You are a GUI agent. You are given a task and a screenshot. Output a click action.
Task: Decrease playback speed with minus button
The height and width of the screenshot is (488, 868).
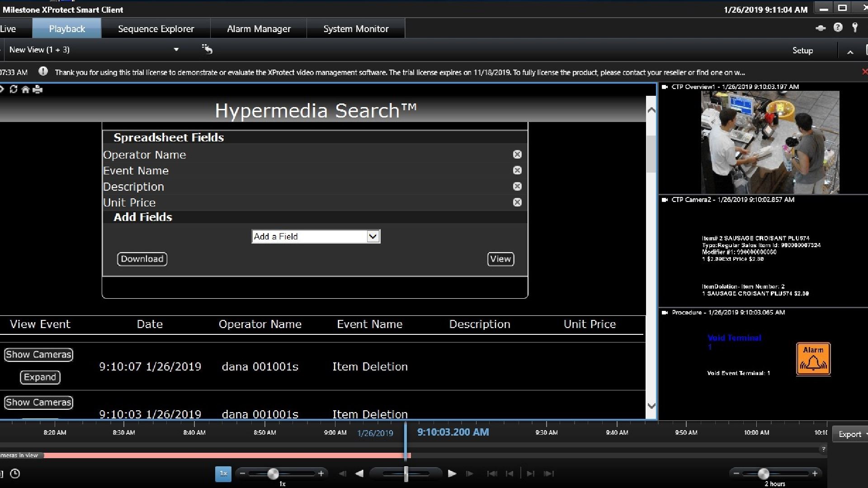pos(242,474)
